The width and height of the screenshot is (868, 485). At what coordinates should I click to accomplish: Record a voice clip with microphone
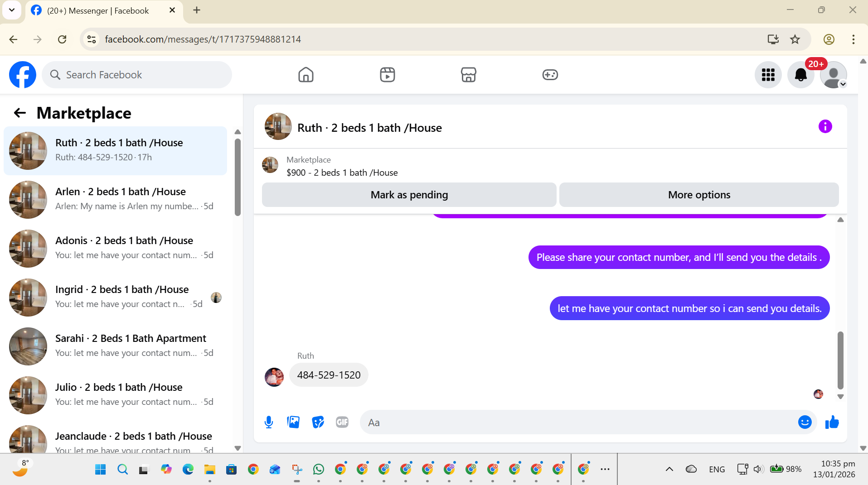point(269,423)
